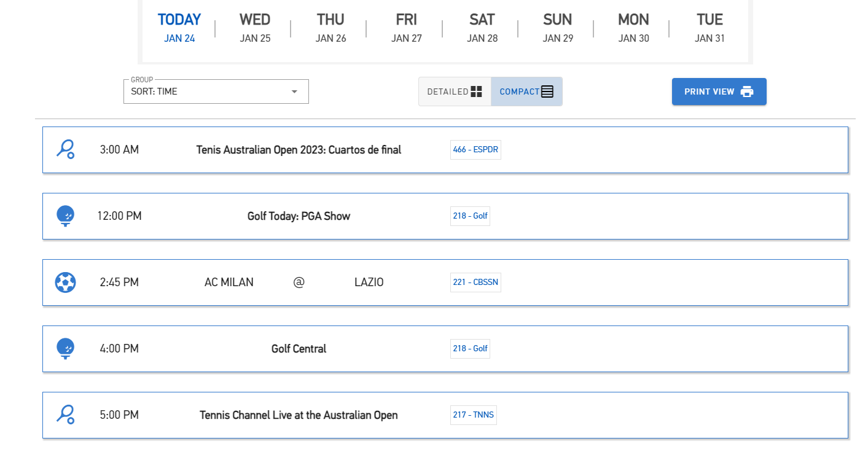This screenshot has width=868, height=452.
Task: Go to the TUE Jan 31 schedule
Action: pos(710,28)
